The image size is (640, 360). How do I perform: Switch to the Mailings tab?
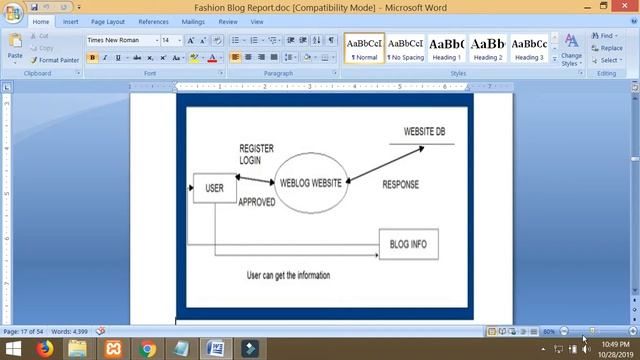193,22
